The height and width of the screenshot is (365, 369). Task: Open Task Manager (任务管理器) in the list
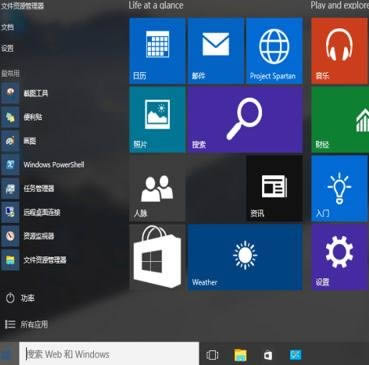point(43,188)
